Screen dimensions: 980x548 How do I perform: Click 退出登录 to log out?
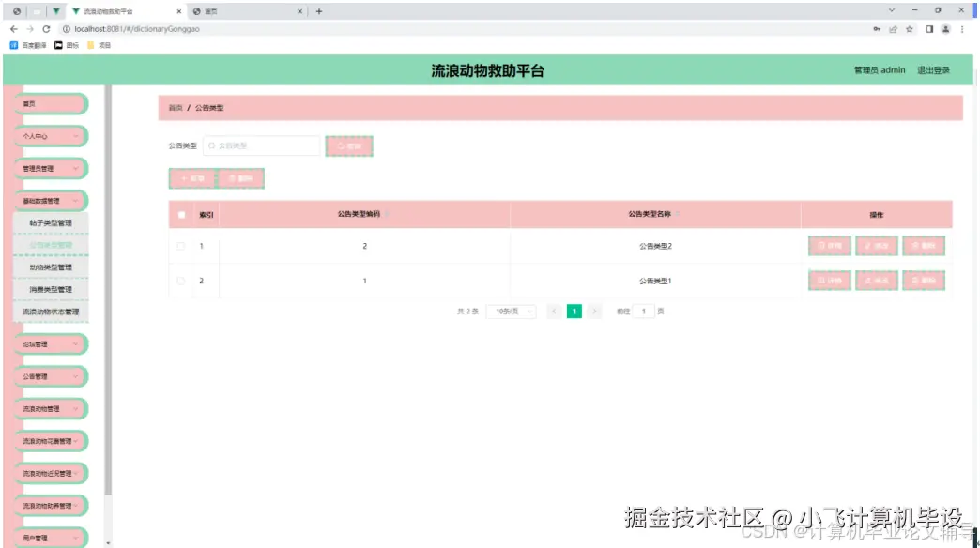point(933,70)
